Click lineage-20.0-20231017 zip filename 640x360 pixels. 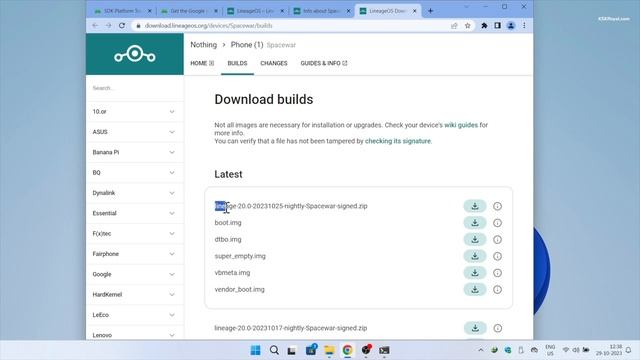(291, 328)
